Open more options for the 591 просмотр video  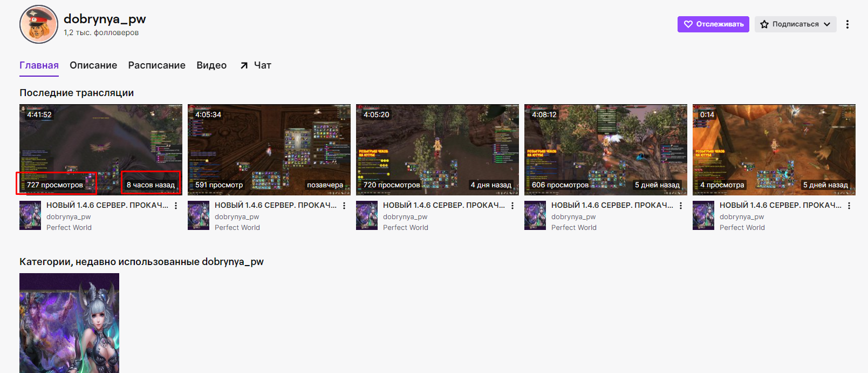[x=344, y=206]
